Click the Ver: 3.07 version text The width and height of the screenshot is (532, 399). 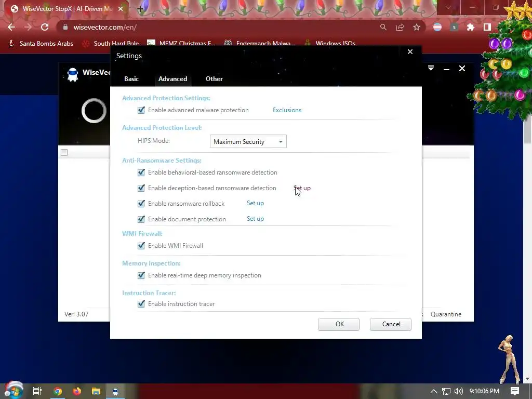(76, 314)
